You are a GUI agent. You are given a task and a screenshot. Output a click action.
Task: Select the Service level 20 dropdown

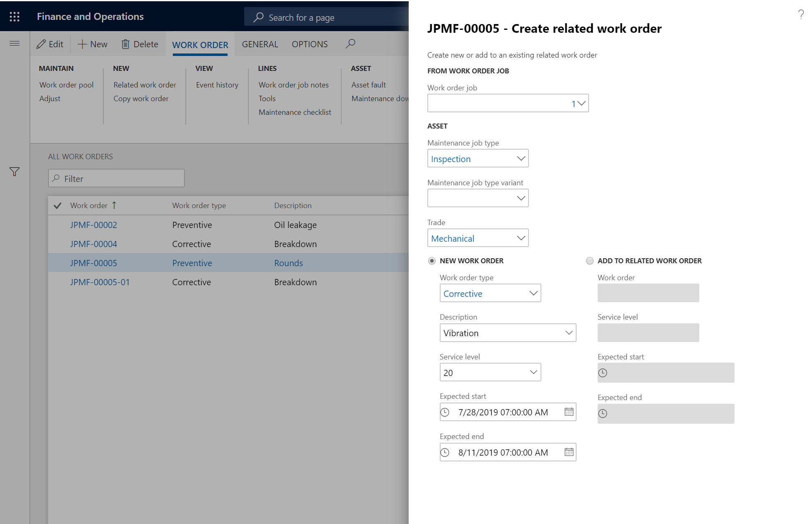point(490,372)
